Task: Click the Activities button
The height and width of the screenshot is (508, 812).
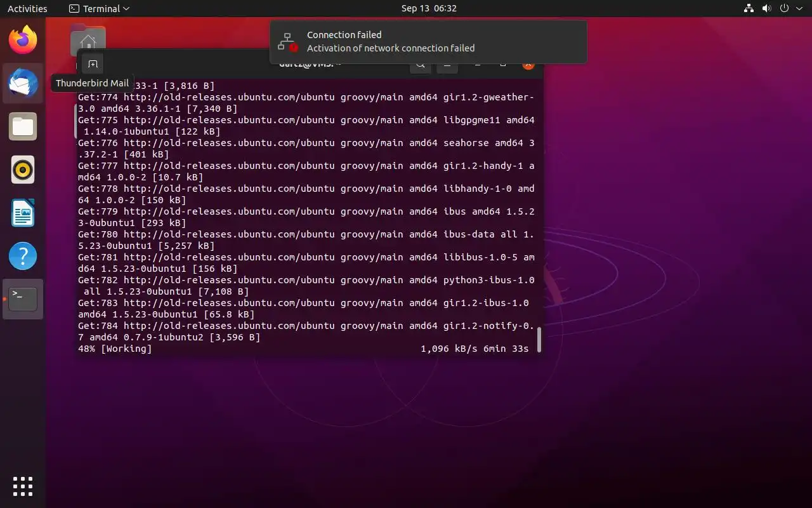Action: (27, 9)
